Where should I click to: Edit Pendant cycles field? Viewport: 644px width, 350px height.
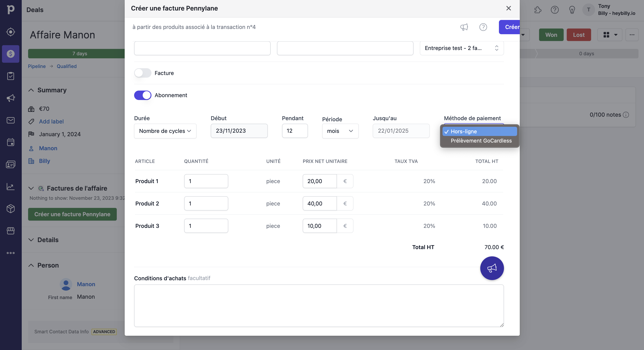(x=295, y=131)
